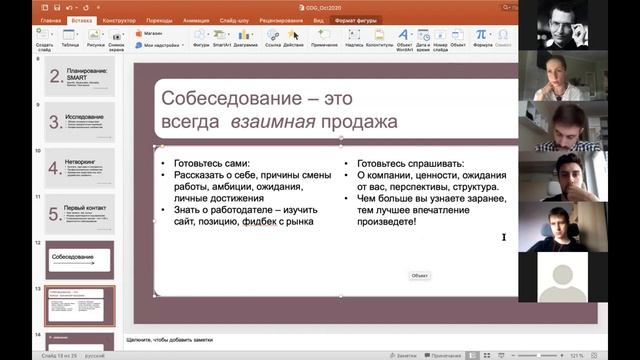Click the Ссылка (Link) icon
The height and width of the screenshot is (360, 640).
[273, 35]
